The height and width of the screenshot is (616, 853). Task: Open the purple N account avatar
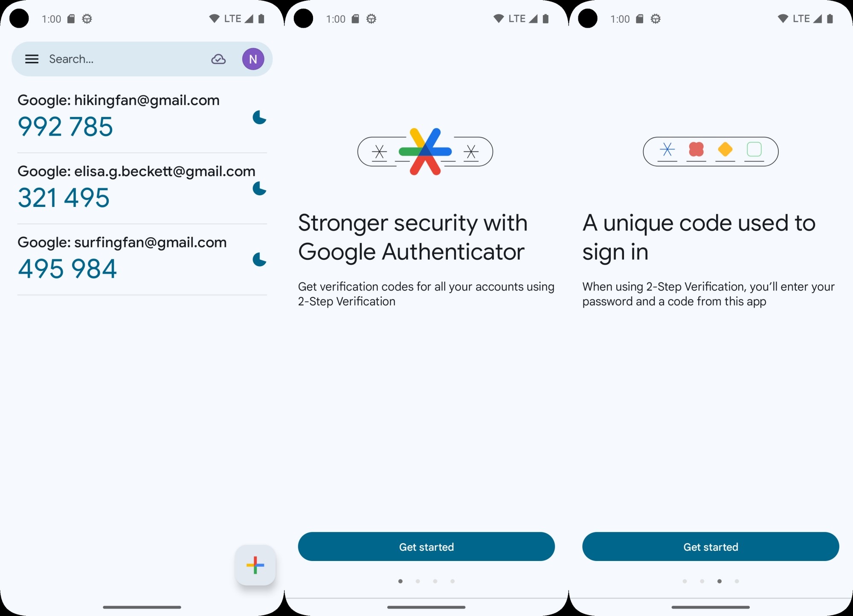tap(253, 59)
